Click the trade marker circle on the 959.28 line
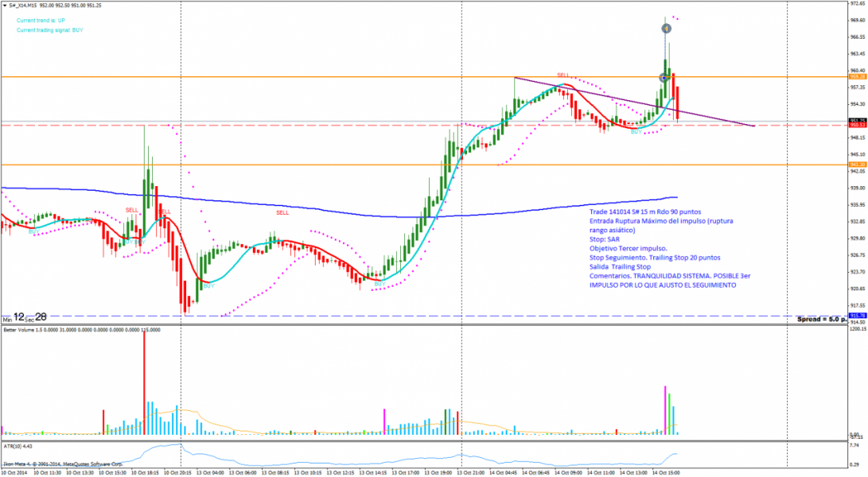Screen dimensions: 868x477 (664, 78)
